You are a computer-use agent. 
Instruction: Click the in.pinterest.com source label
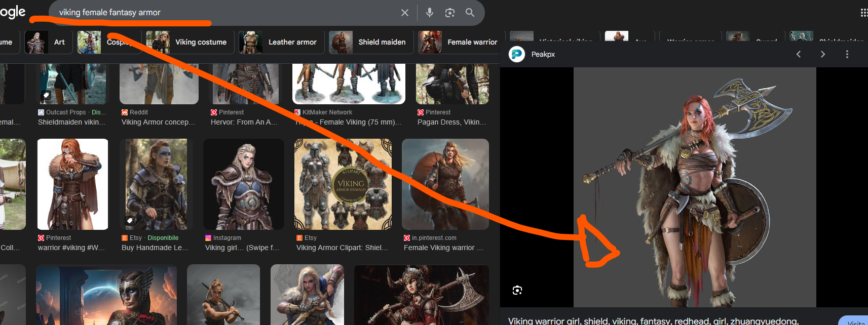[434, 238]
